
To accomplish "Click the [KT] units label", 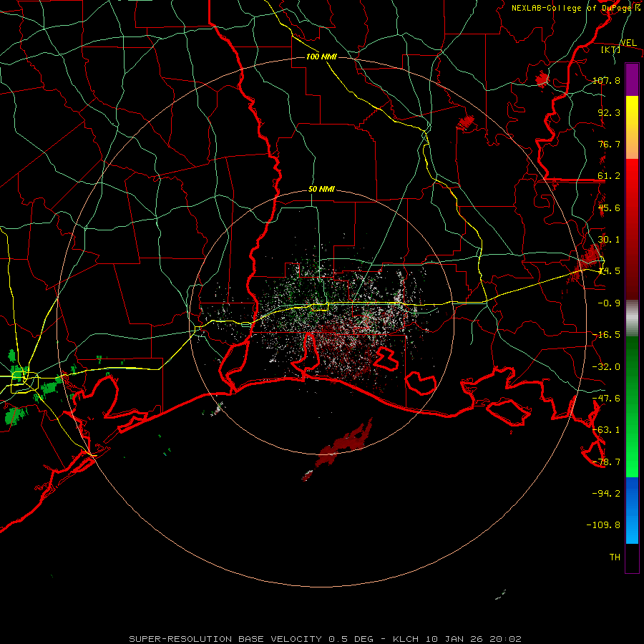I will coord(611,49).
